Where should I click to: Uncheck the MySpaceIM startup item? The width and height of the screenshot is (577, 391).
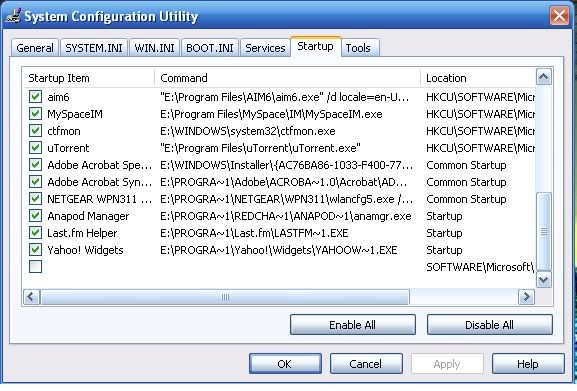coord(35,114)
